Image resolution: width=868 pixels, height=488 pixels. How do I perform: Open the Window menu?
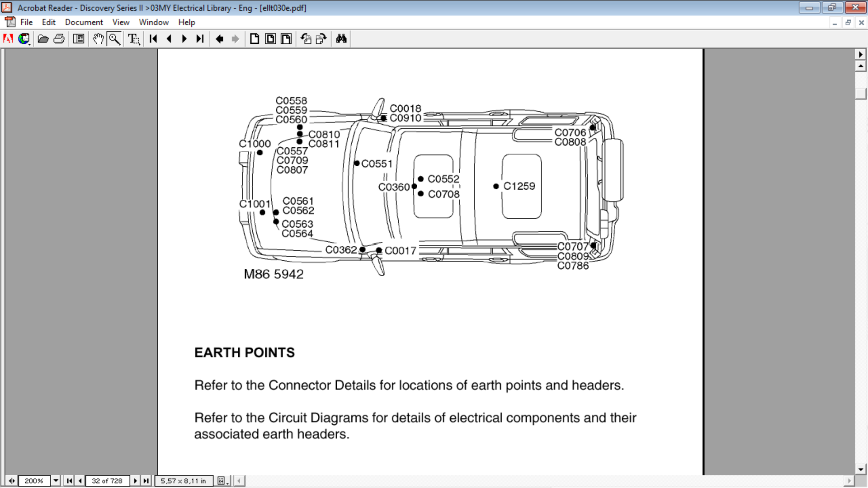[x=153, y=22]
